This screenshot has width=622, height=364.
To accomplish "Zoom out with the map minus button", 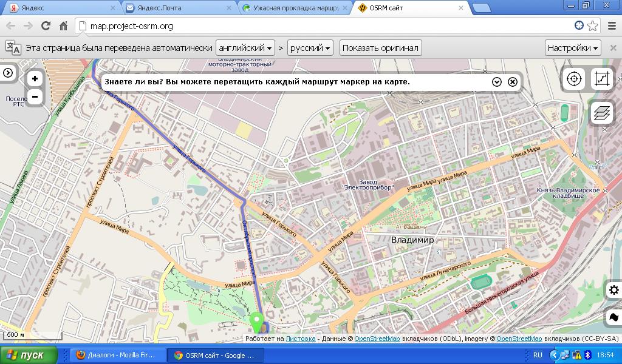I will 35,96.
